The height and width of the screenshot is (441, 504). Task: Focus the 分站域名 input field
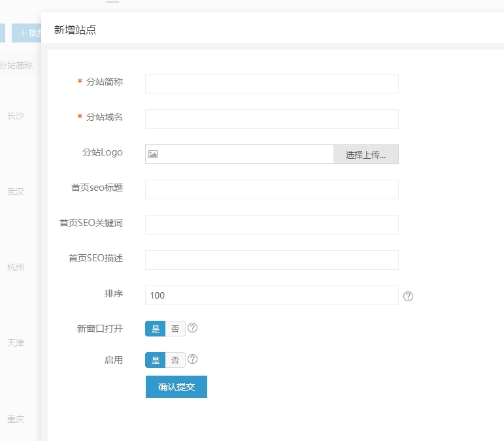[x=271, y=119]
